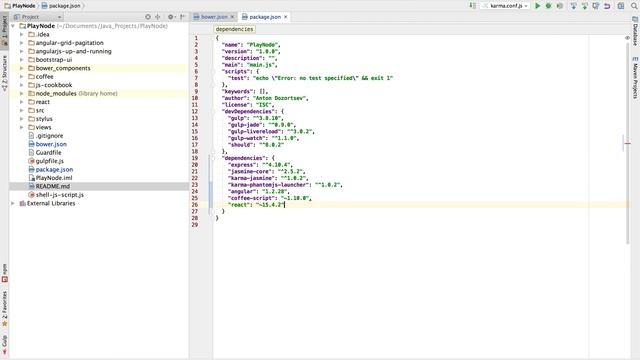This screenshot has height=360, width=640.
Task: Click the compare-with-repository toolbar icon
Action: click(596, 6)
